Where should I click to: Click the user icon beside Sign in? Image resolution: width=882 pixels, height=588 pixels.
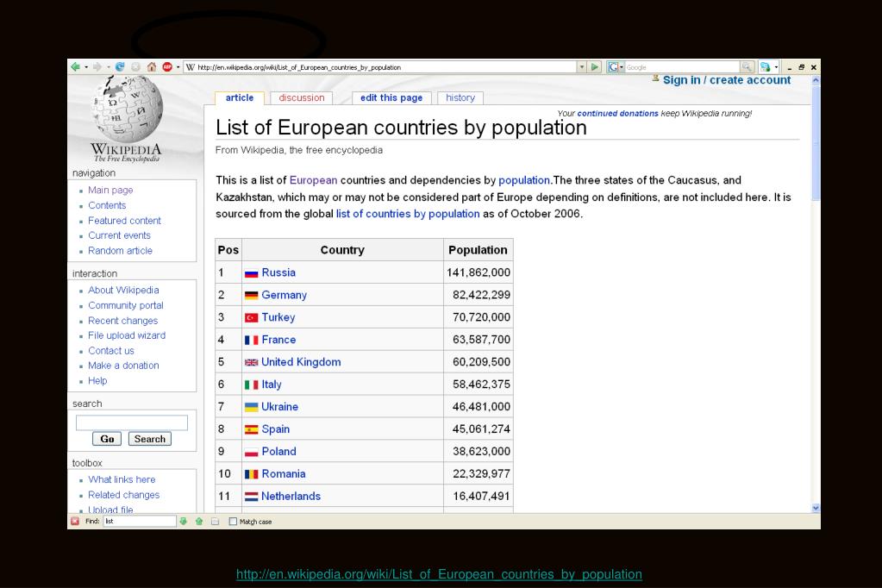click(x=655, y=78)
